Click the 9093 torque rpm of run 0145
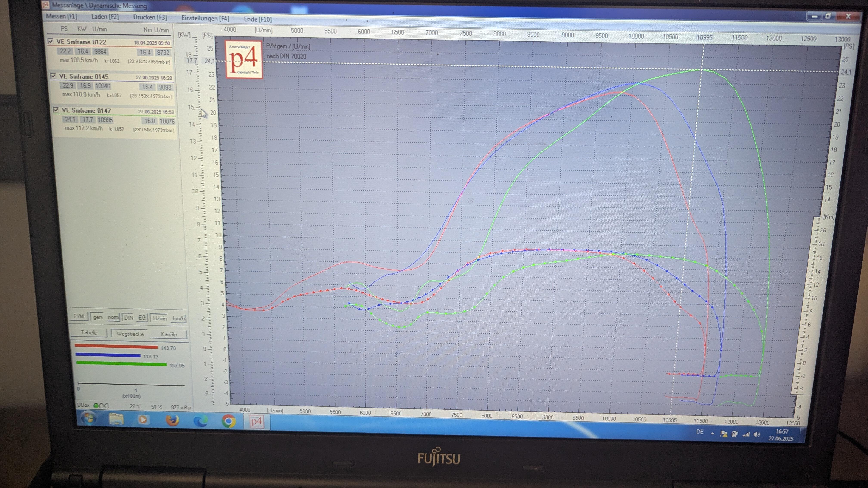 (x=165, y=87)
